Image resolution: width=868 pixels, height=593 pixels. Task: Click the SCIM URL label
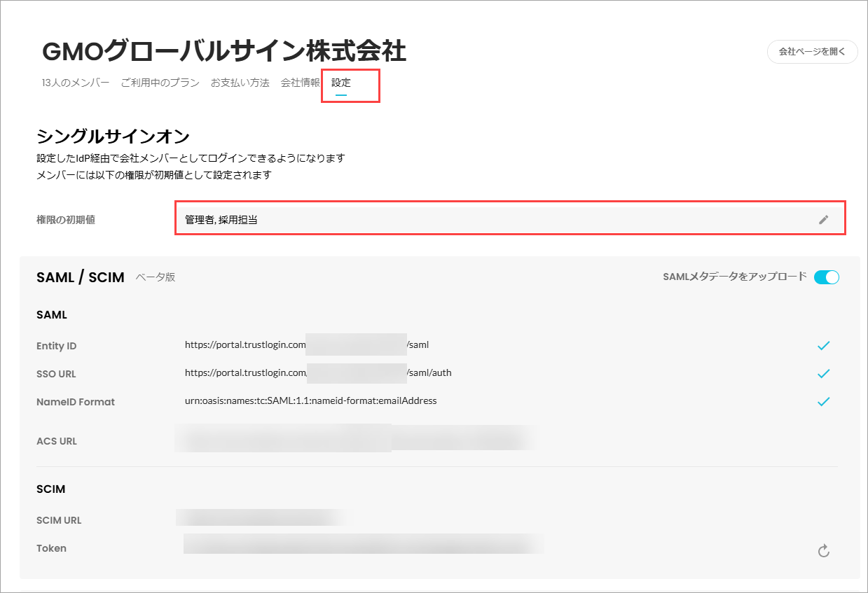59,520
